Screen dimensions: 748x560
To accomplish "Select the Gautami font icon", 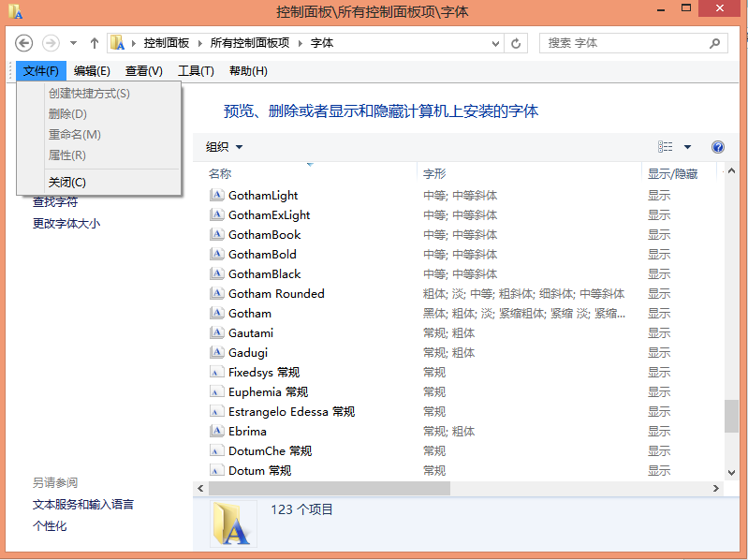I will click(x=216, y=332).
